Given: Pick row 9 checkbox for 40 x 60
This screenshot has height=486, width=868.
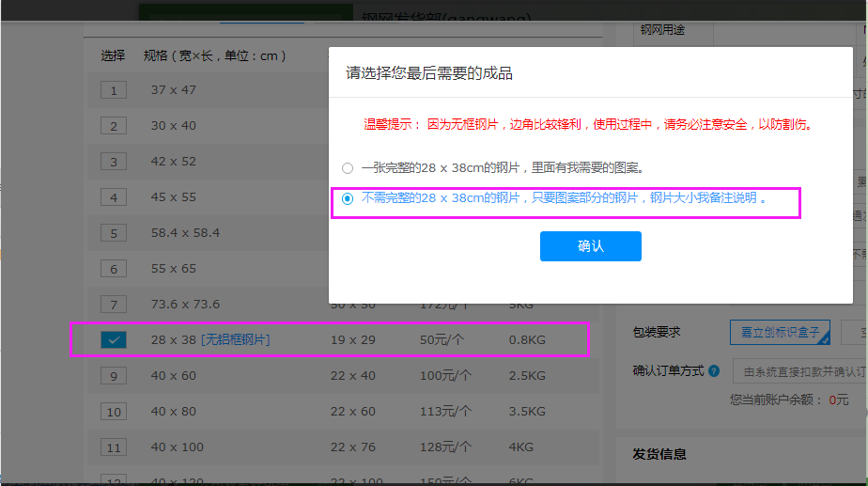Looking at the screenshot, I should [x=114, y=376].
